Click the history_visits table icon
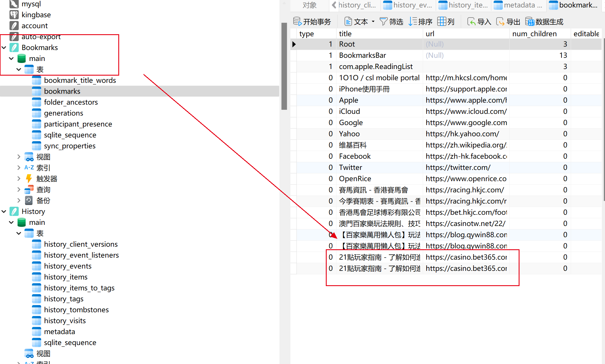Image resolution: width=605 pixels, height=364 pixels. (x=37, y=321)
